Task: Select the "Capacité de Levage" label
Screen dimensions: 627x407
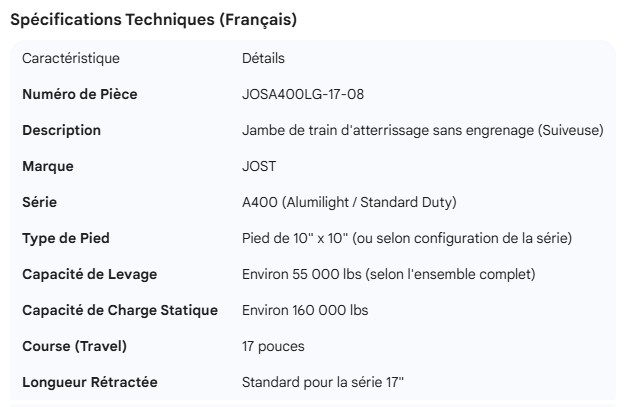Action: tap(90, 275)
